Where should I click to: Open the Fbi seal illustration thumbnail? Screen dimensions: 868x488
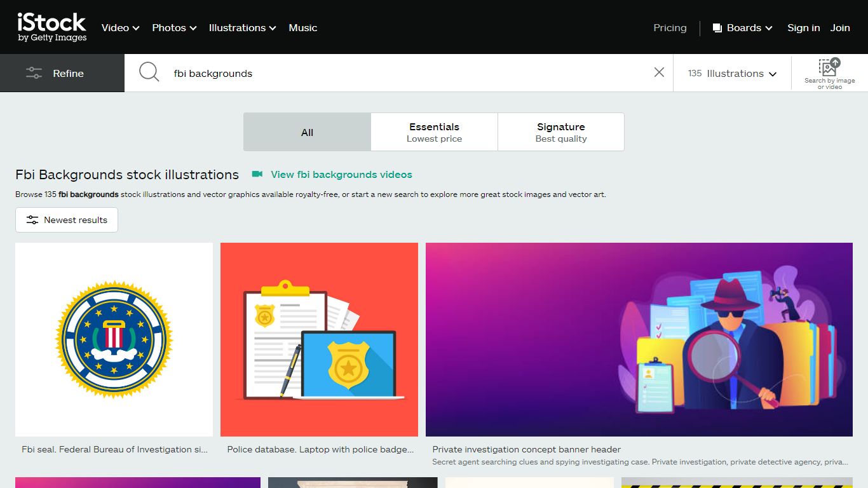click(x=114, y=339)
